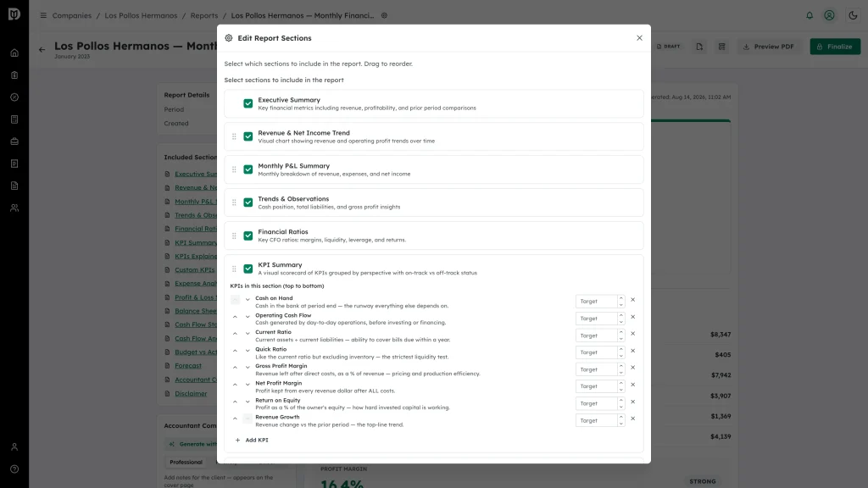Go to Reports breadcrumb
Image resolution: width=868 pixels, height=488 pixels.
(x=204, y=15)
